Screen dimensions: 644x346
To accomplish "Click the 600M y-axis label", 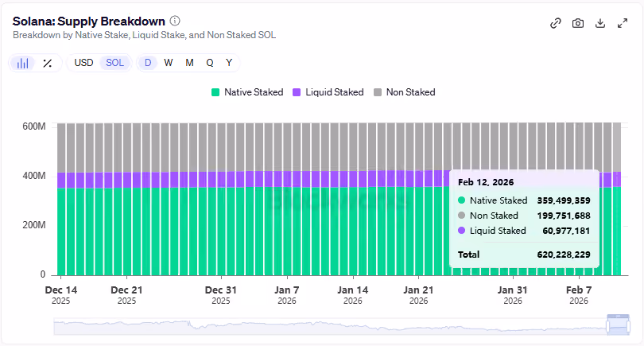I will tap(34, 126).
